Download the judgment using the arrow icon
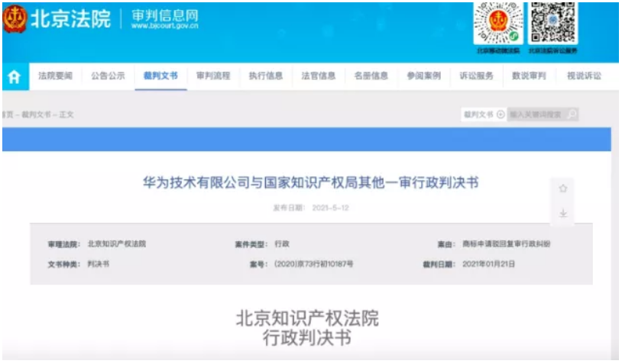The image size is (622, 364). point(563,214)
